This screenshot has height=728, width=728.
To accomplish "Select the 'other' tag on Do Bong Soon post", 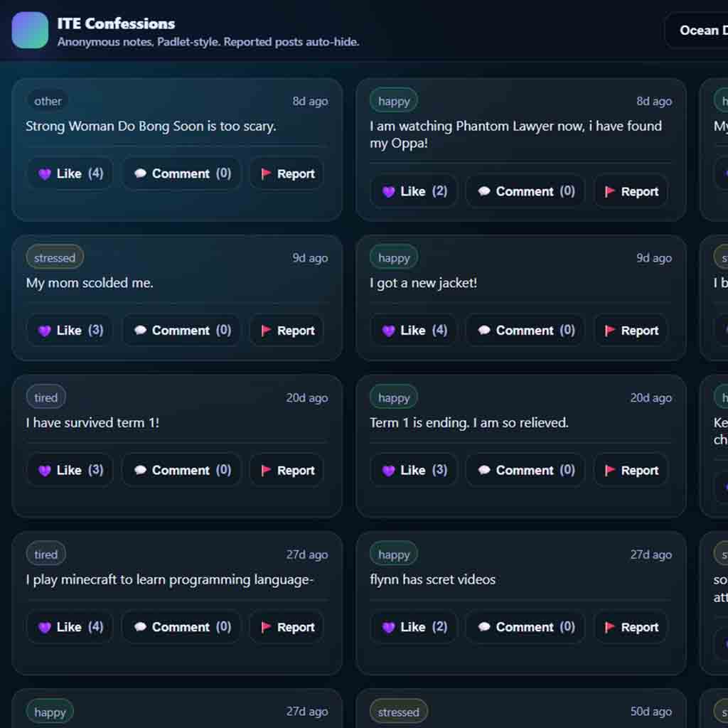I will pos(48,101).
